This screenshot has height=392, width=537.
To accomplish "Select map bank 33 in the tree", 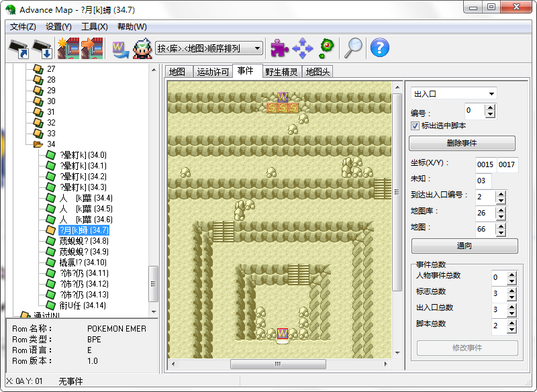I will [52, 134].
